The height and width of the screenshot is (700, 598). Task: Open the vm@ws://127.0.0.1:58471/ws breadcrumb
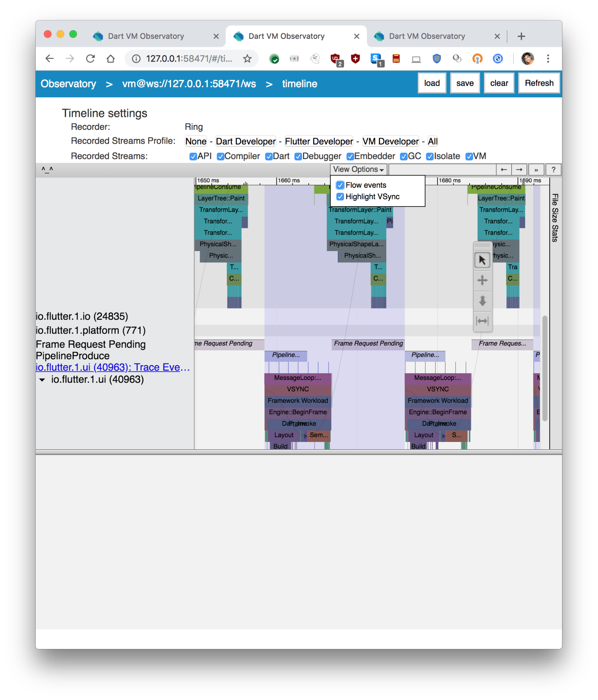(189, 84)
